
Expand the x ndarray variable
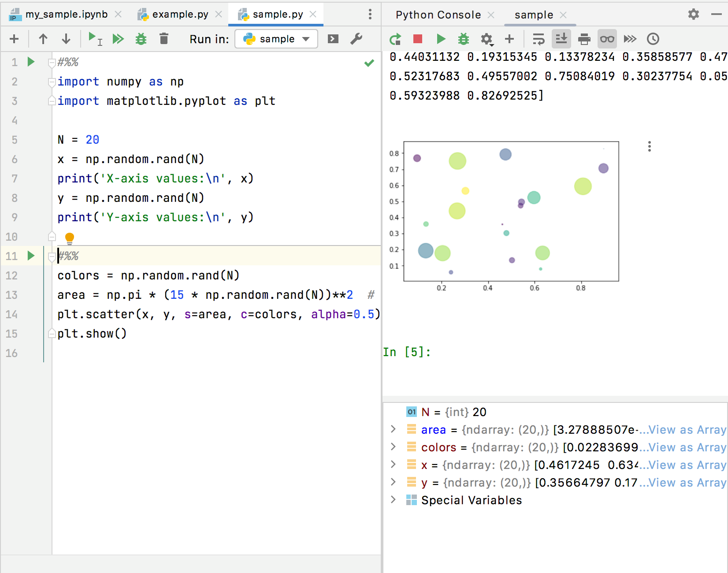coord(393,464)
